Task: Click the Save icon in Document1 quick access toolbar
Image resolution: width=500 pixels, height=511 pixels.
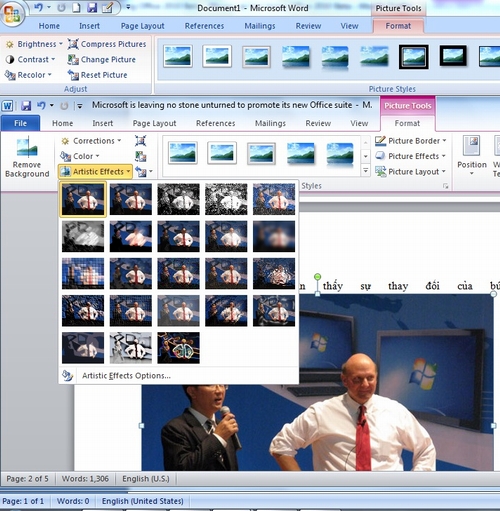Action: (92, 8)
